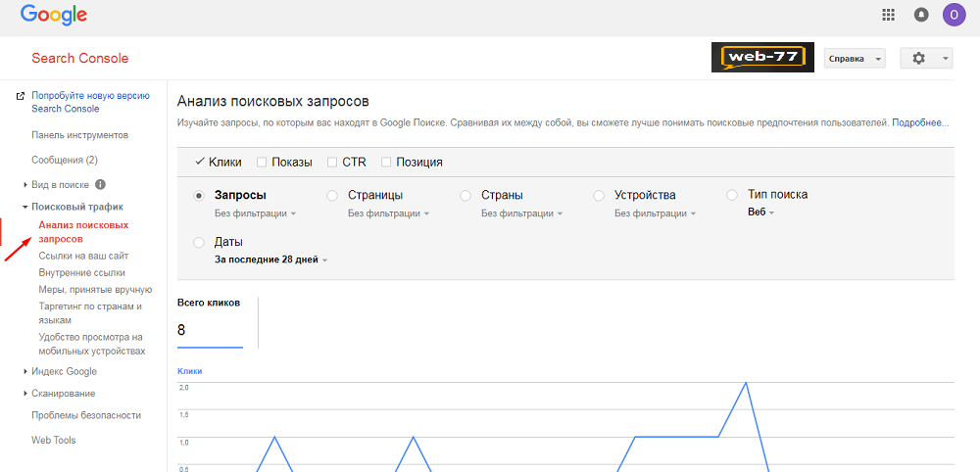This screenshot has height=472, width=980.
Task: Open Внутренние ссылки sidebar item
Action: 81,273
